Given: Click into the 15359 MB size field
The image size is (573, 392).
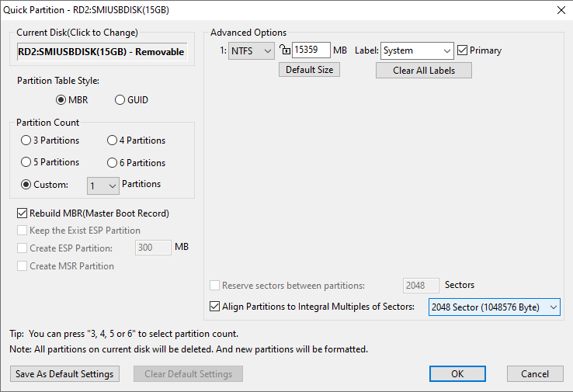Looking at the screenshot, I should (x=311, y=50).
